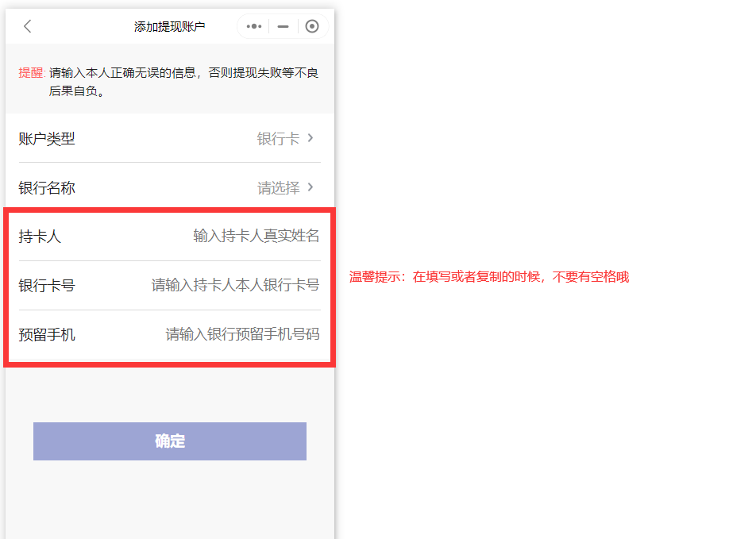This screenshot has width=756, height=539.
Task: Focus the 请输入持卡人本人银行卡号 field
Action: pyautogui.click(x=235, y=285)
